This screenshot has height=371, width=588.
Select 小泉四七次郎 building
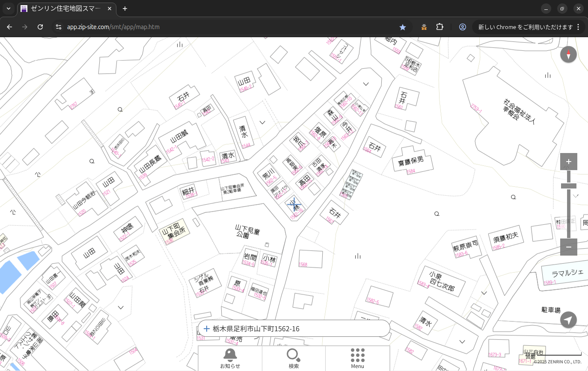coord(442,282)
